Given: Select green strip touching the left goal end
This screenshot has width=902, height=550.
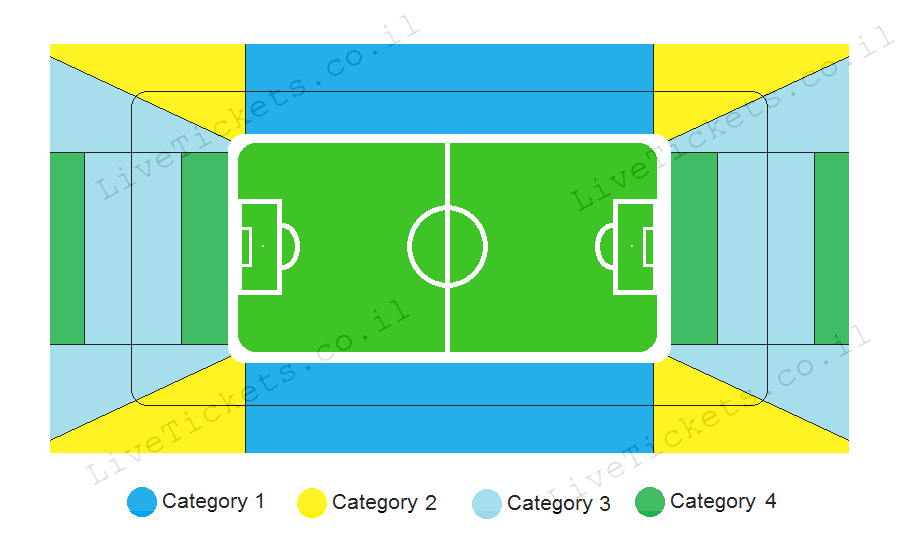Looking at the screenshot, I should (x=205, y=249).
